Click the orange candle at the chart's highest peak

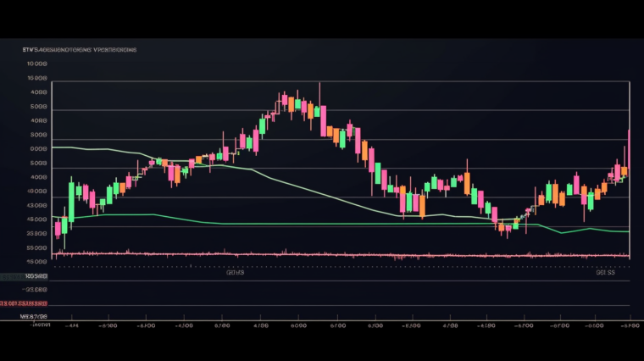coord(291,104)
